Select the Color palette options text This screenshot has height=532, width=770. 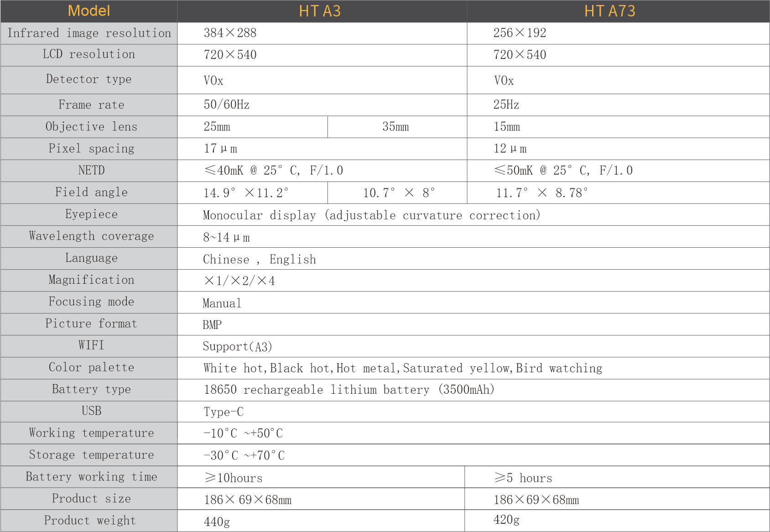(x=402, y=368)
